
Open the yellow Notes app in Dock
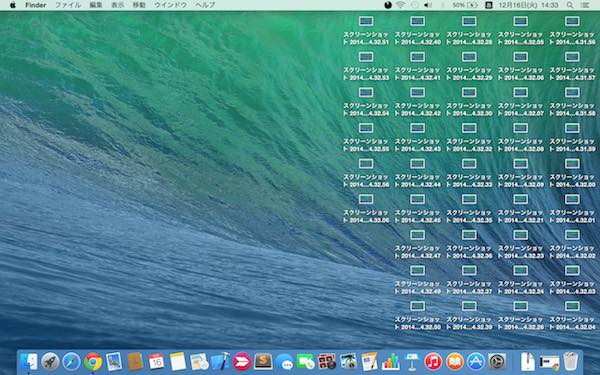tap(178, 362)
